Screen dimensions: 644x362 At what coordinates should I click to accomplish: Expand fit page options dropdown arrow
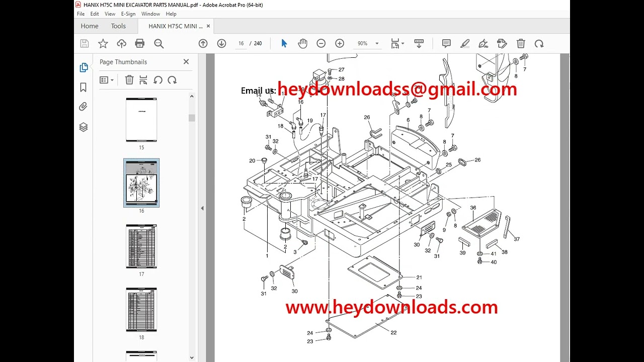click(x=403, y=44)
